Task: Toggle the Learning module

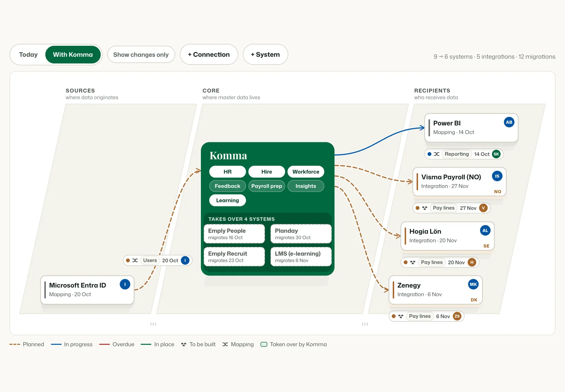Action: coord(227,200)
